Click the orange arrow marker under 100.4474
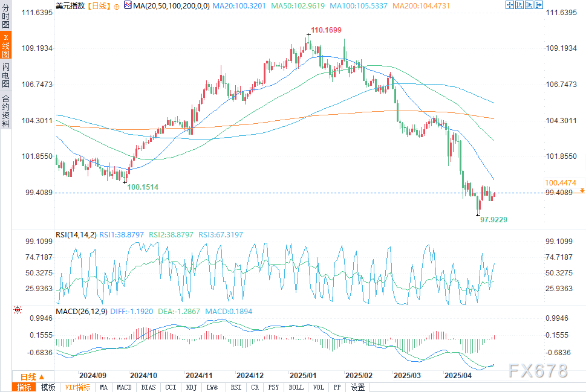The image size is (586, 392). (582, 190)
